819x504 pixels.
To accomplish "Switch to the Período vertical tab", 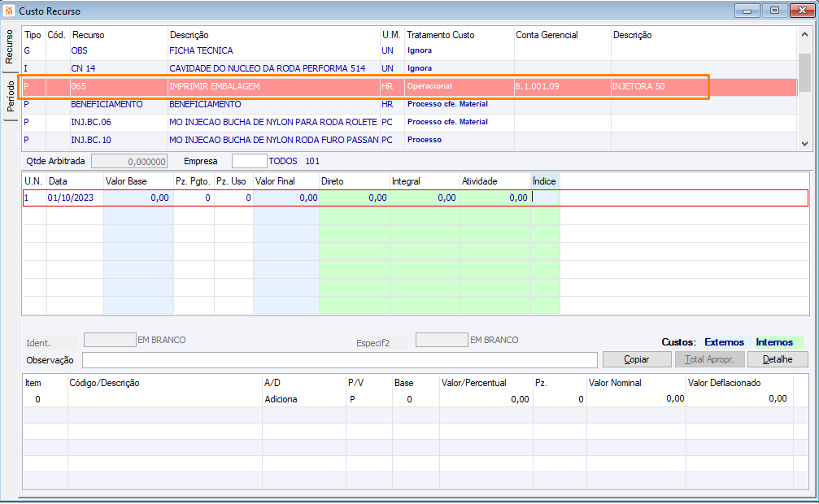I will (x=10, y=97).
